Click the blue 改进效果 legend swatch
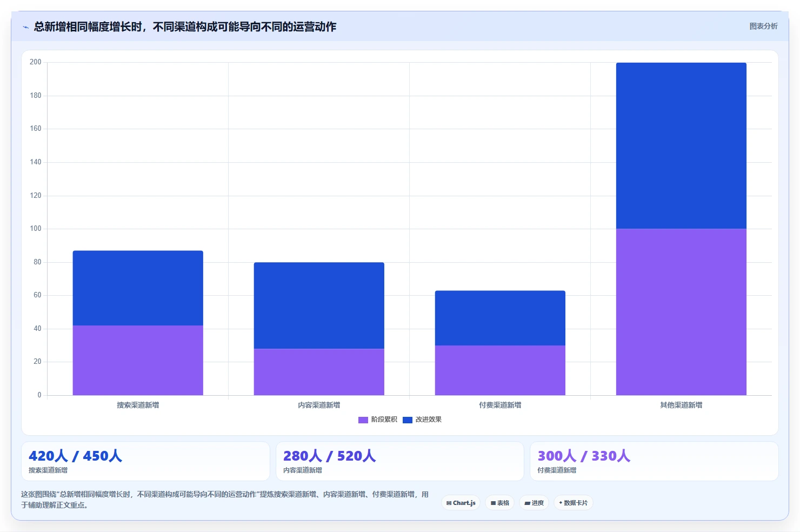Image resolution: width=800 pixels, height=532 pixels. (x=408, y=420)
